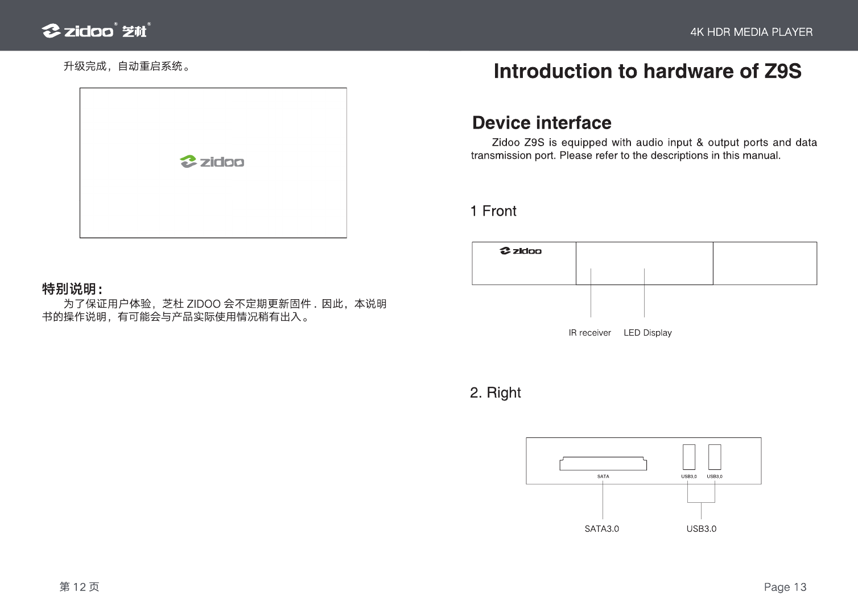Screen dimensions: 858x616
Task: Select the '4K HDR MEDIA PLAYER' header text
Action: tap(751, 32)
